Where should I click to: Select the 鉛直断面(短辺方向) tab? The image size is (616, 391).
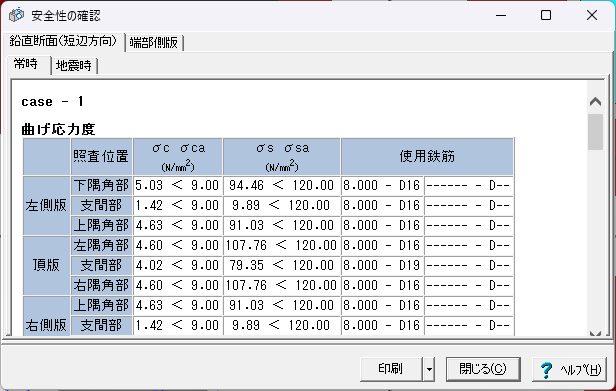click(x=63, y=41)
